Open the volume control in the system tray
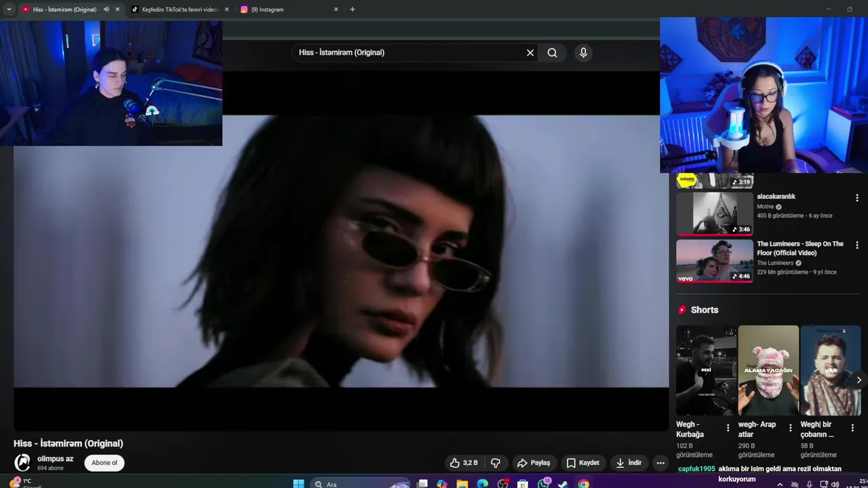868x488 pixels. click(835, 485)
